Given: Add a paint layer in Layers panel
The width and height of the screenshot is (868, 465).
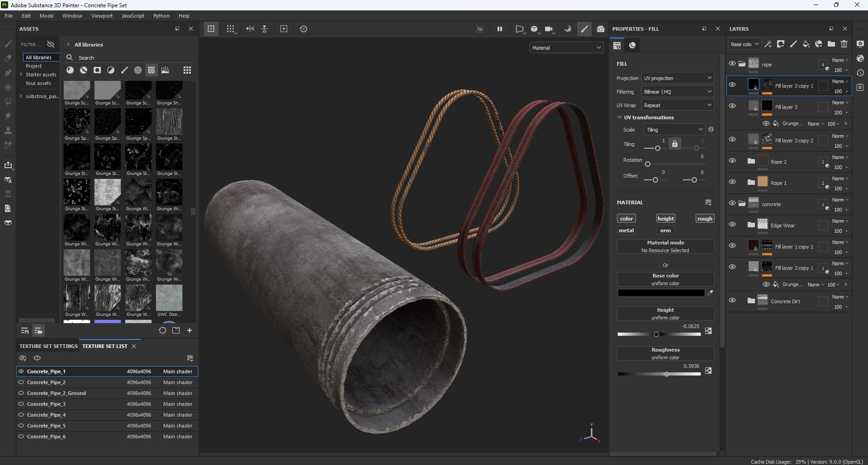Looking at the screenshot, I should coord(793,44).
